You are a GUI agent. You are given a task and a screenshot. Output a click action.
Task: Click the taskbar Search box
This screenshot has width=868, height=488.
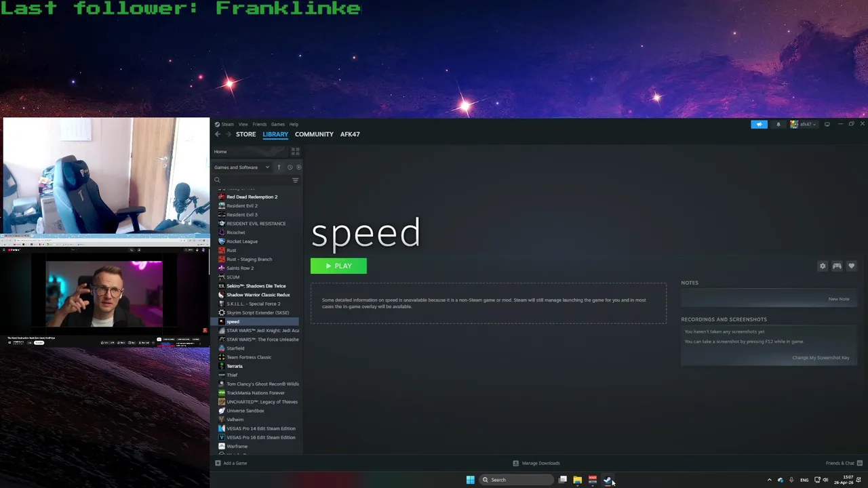pyautogui.click(x=517, y=480)
